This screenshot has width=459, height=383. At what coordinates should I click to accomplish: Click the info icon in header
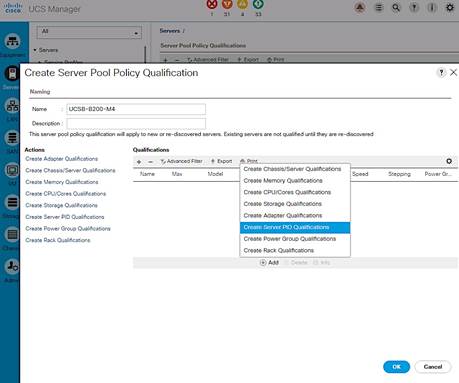pyautogui.click(x=432, y=8)
